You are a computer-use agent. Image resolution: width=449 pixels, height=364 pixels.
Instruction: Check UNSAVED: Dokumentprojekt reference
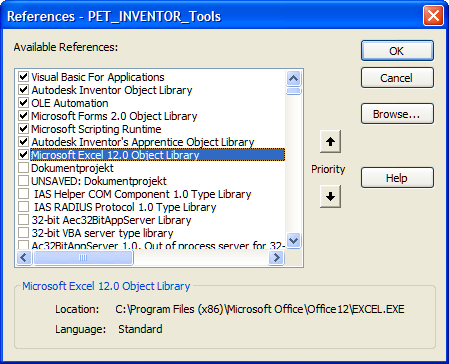tap(23, 181)
